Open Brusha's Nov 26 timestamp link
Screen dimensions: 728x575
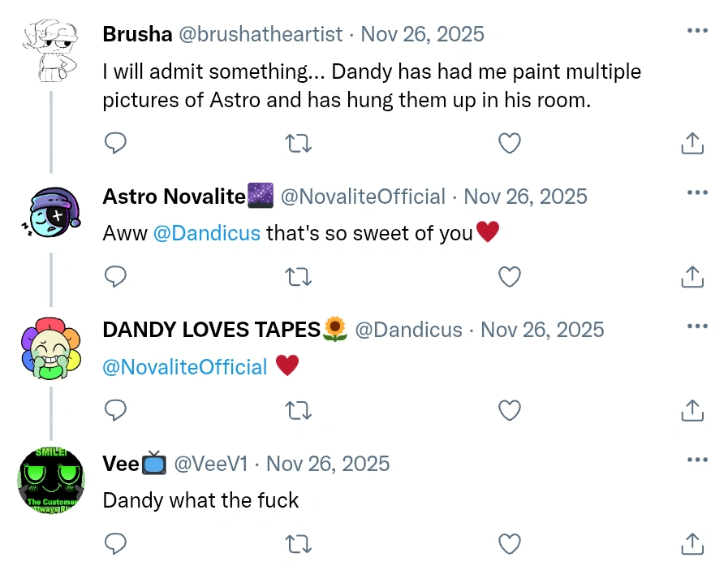423,34
